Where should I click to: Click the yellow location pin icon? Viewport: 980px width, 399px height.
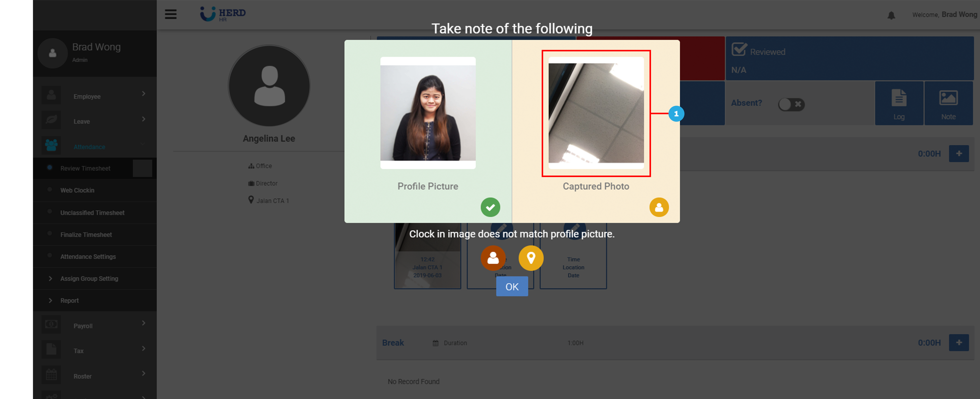click(531, 258)
